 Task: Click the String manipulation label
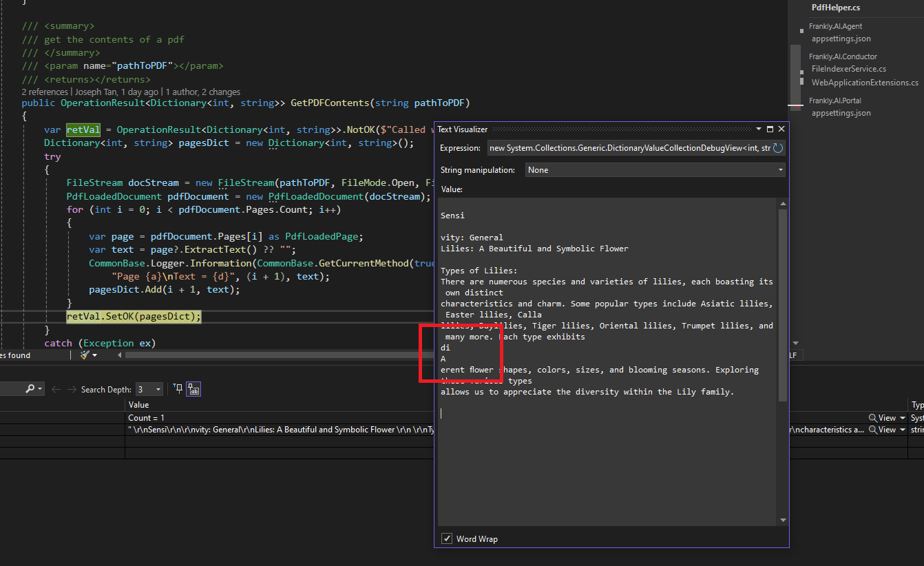(x=477, y=169)
